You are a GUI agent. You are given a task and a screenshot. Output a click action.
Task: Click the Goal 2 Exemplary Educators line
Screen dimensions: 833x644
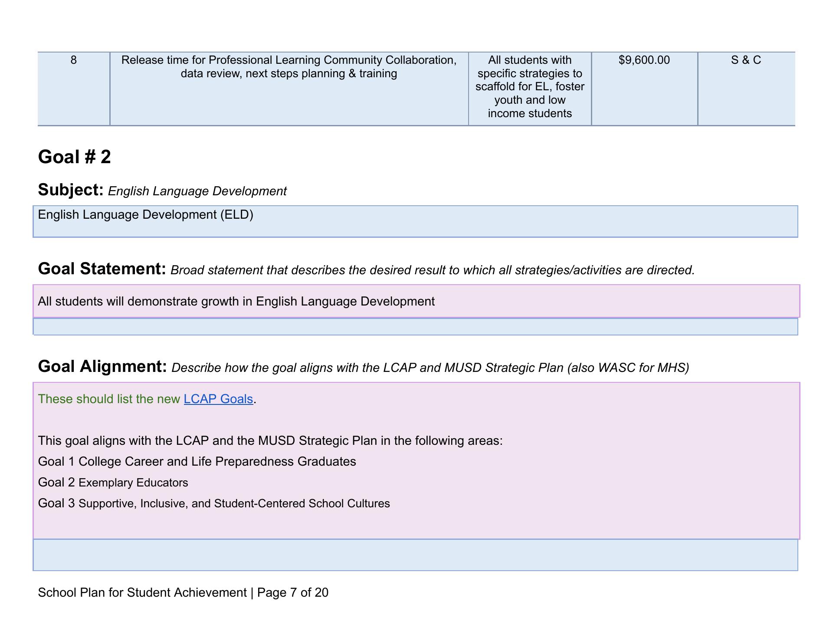pos(113,483)
